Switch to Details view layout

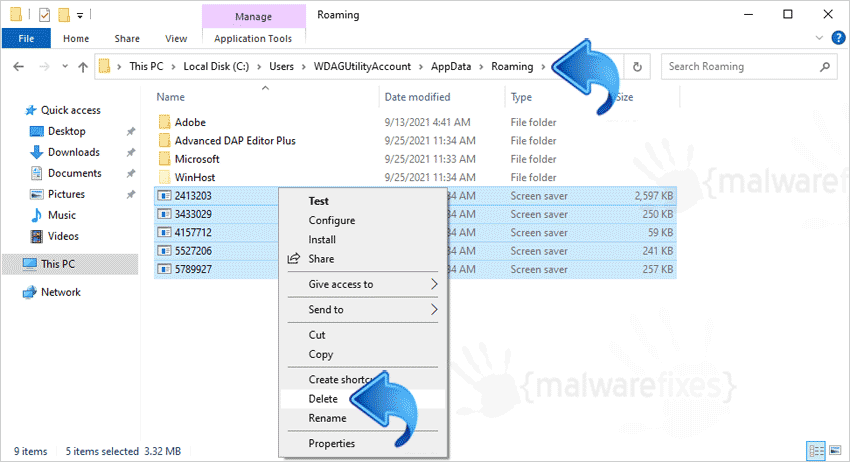click(x=816, y=451)
